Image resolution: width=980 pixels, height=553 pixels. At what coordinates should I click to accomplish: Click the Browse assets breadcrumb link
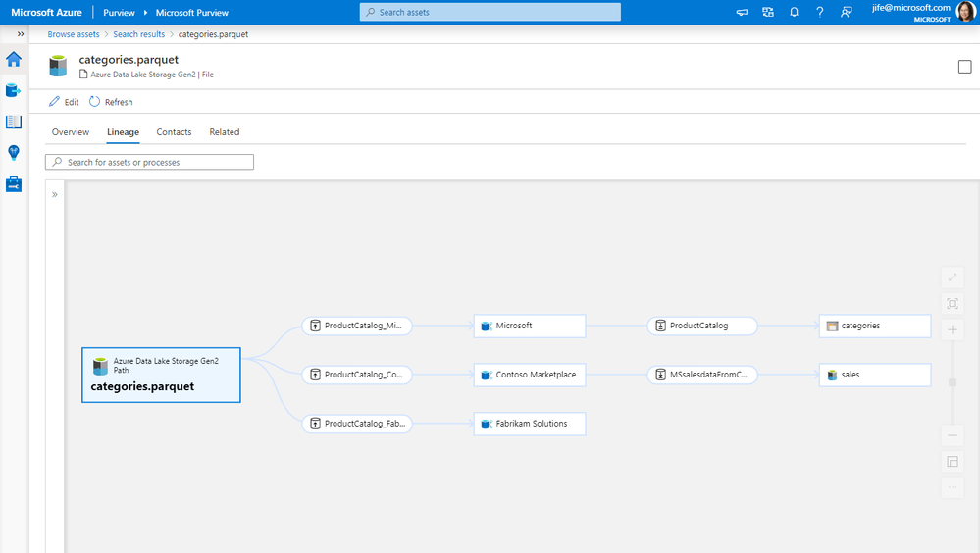(74, 34)
